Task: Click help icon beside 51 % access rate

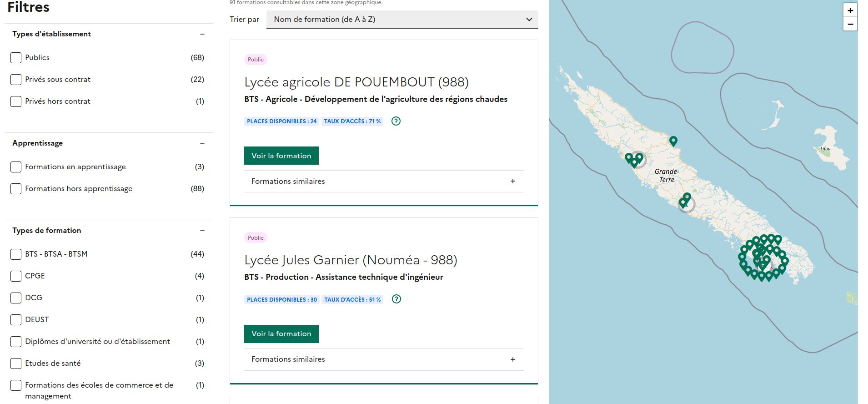Action: [x=396, y=299]
